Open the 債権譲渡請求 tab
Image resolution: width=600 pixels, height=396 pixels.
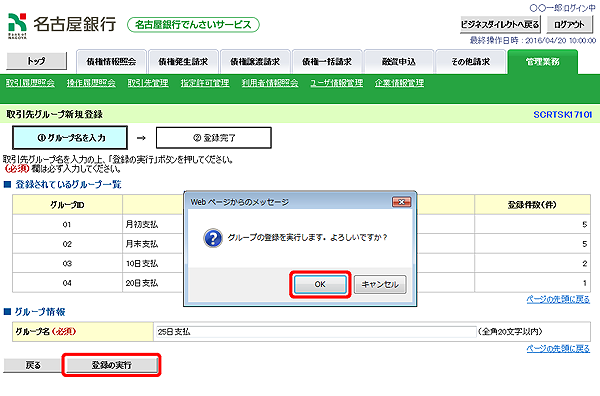tap(255, 62)
